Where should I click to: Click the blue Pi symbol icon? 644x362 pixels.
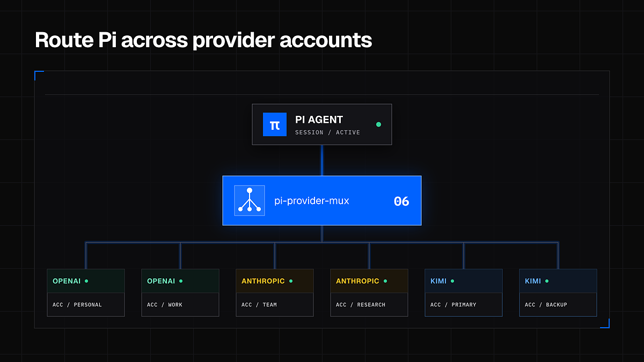pyautogui.click(x=275, y=124)
